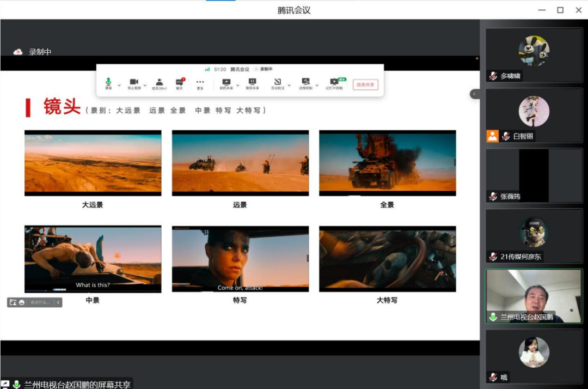Mute the microphone in the sharing toolbar

[x=107, y=81]
